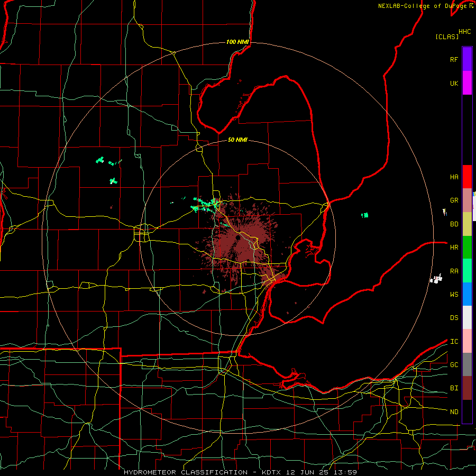Click the red HA legend color swatch
Viewport: 476px width, 476px height.
tap(467, 177)
